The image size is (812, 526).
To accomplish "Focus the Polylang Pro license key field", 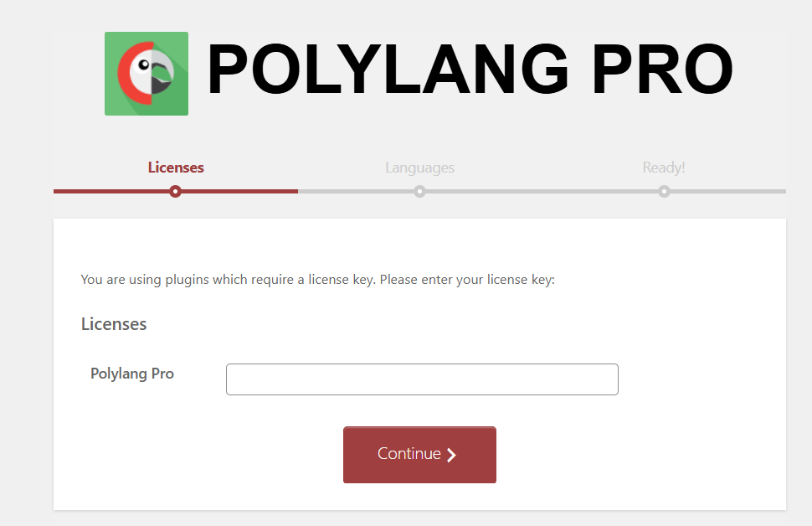I will (422, 379).
